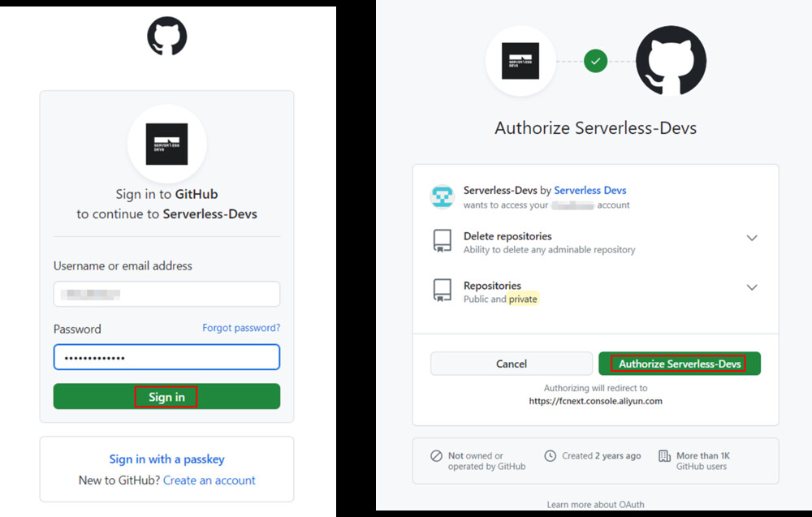Expand the Repositories permission chevron

click(x=752, y=287)
